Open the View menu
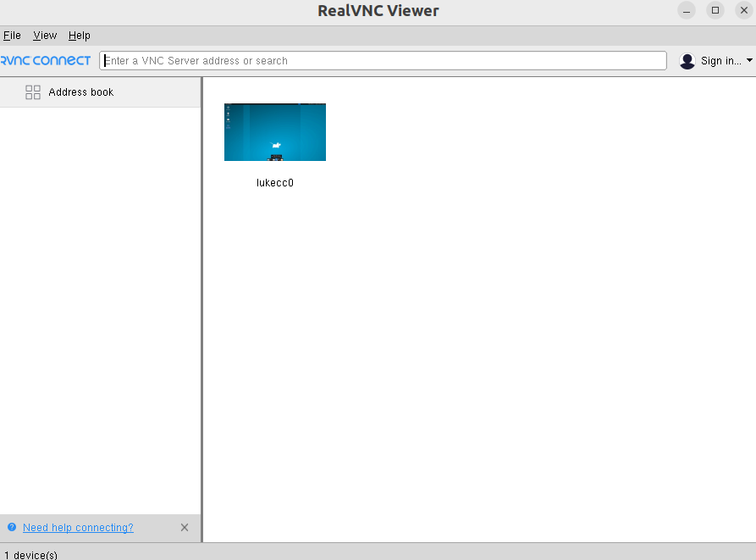 (45, 36)
